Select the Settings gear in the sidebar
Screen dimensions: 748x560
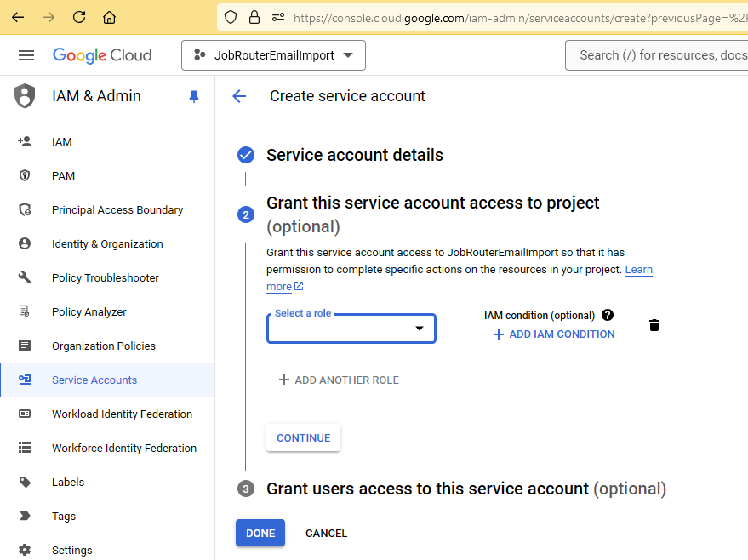coord(25,550)
